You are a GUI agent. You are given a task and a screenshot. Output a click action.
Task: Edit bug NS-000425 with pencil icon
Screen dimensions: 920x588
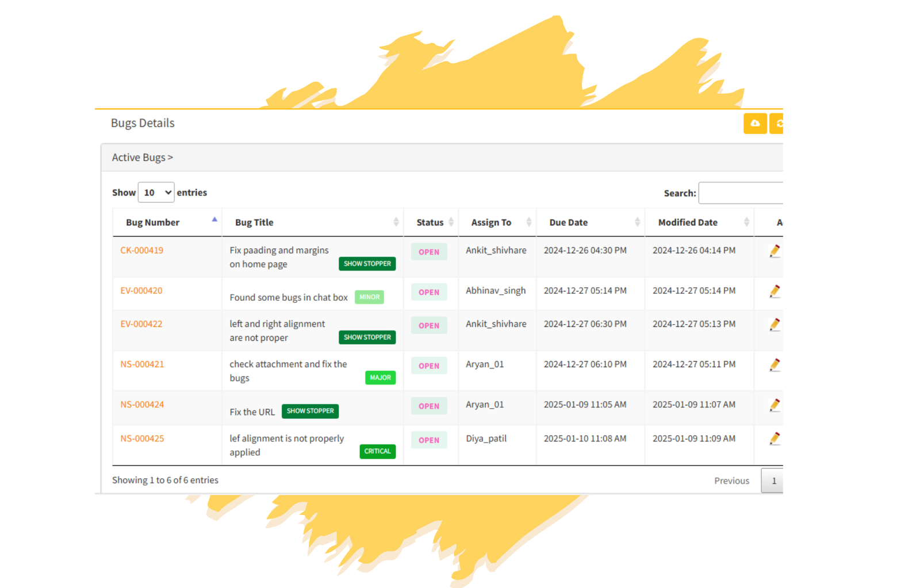[775, 439]
